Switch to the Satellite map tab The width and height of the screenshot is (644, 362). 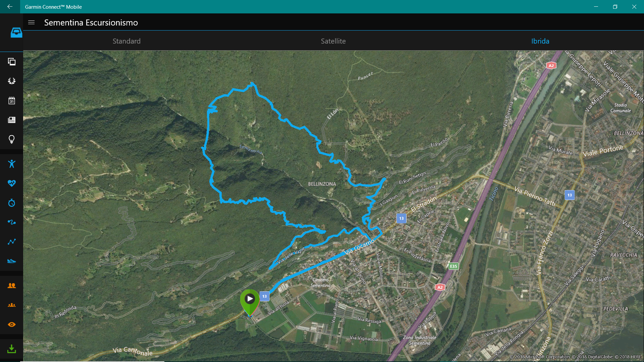click(333, 41)
